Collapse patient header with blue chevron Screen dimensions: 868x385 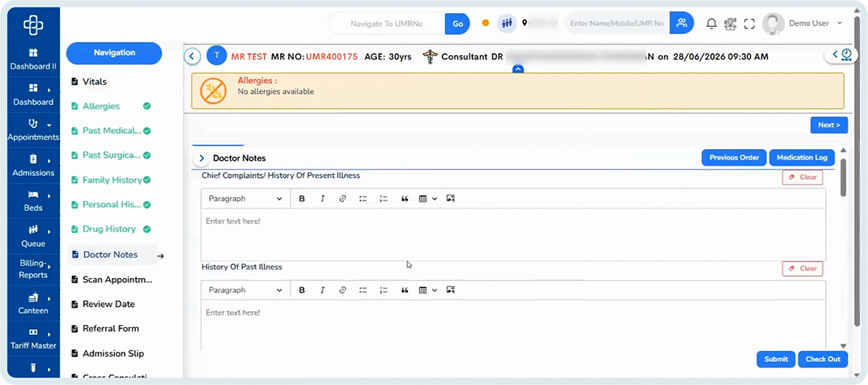[518, 69]
